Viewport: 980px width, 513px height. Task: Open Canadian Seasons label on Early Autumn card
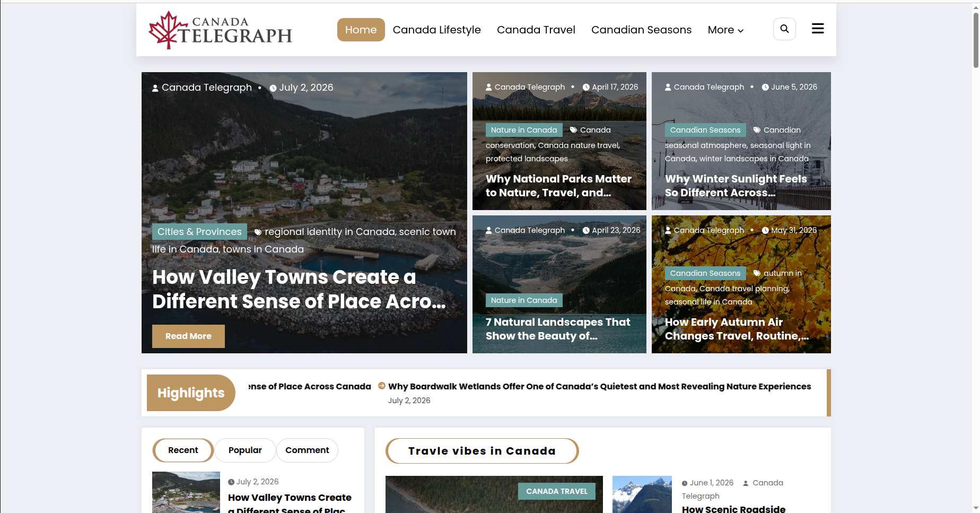705,273
